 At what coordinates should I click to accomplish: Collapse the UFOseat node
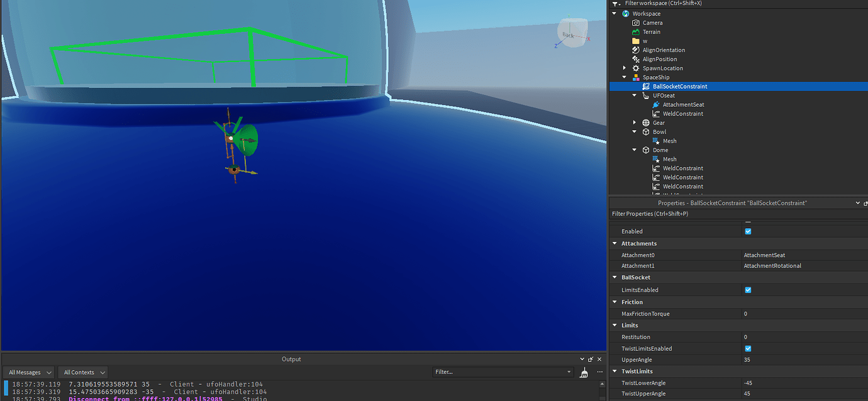[x=635, y=96]
